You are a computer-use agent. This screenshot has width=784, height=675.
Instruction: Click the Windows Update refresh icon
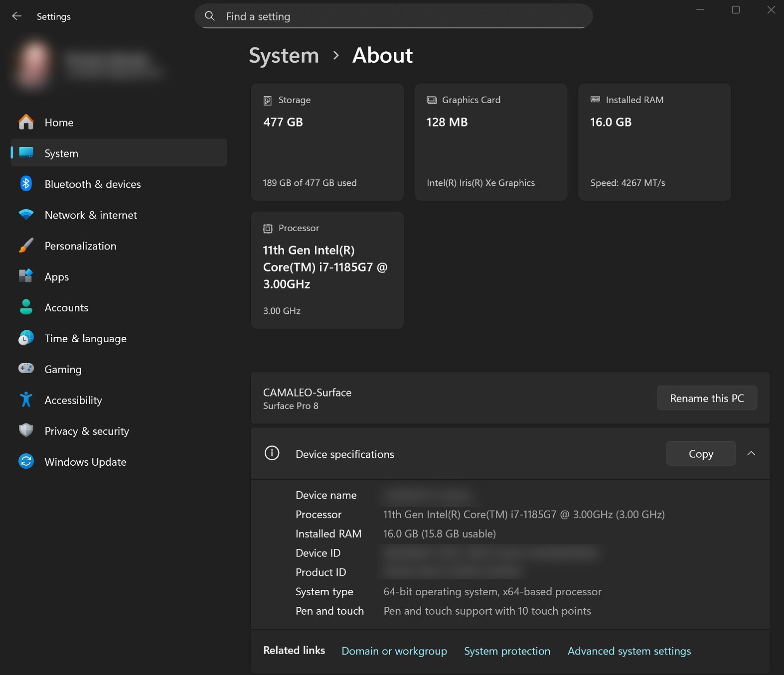26,461
